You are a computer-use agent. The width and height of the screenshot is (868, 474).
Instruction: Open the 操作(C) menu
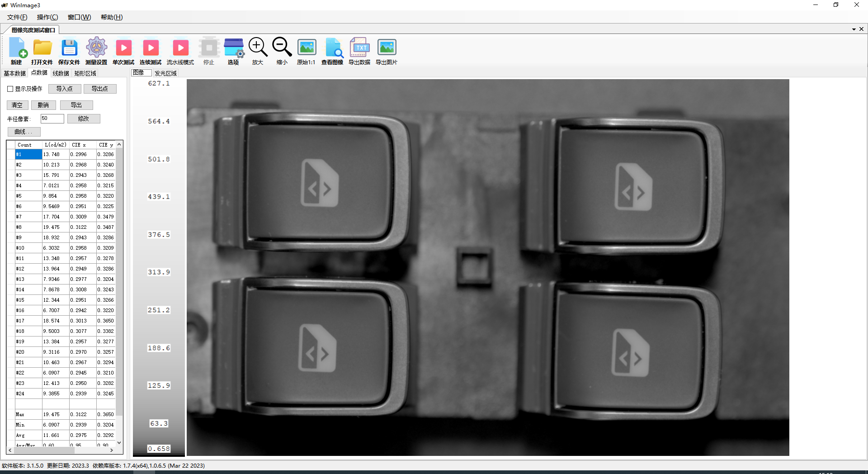coord(47,17)
